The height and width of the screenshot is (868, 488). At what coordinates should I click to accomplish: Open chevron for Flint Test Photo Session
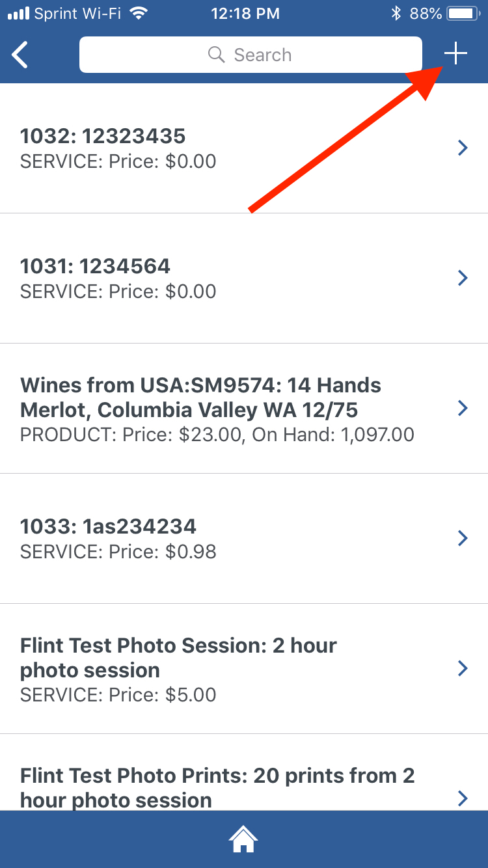463,669
